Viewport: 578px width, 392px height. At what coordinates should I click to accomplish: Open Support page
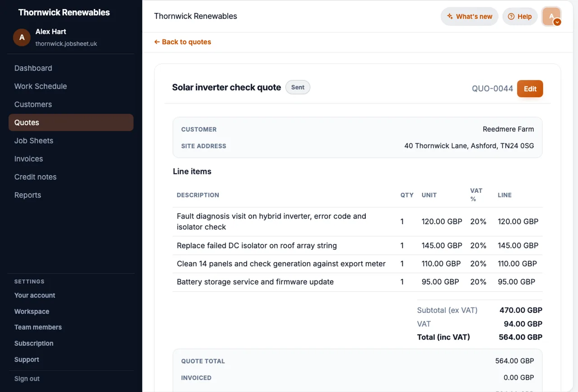pyautogui.click(x=27, y=360)
